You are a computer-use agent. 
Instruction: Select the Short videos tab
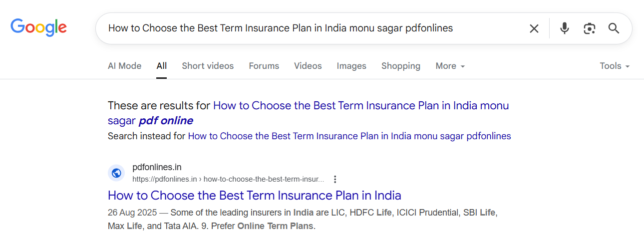[208, 66]
